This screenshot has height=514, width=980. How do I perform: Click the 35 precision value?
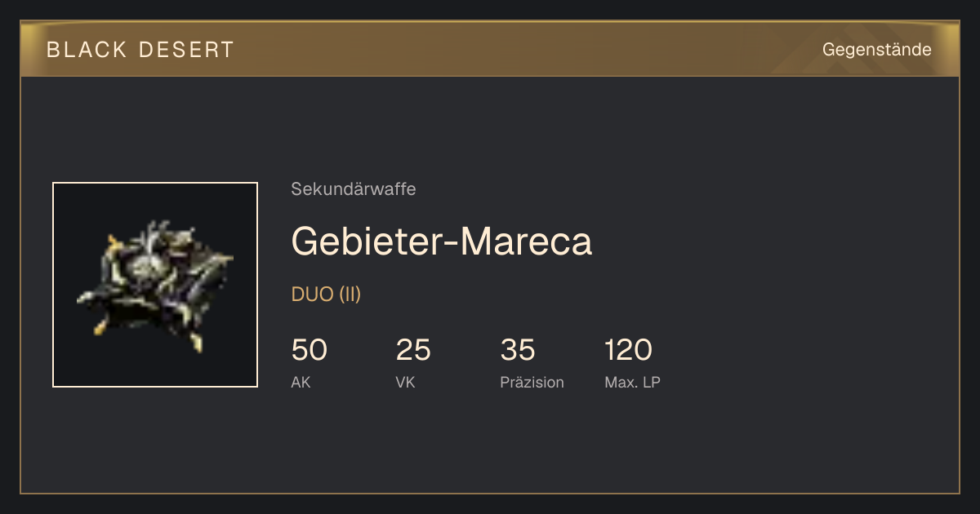pyautogui.click(x=518, y=350)
